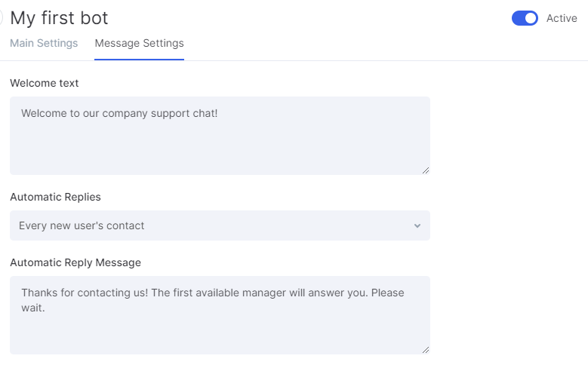Viewport: 588px width, 371px height.
Task: Click the Active label beside the switch
Action: (x=562, y=18)
